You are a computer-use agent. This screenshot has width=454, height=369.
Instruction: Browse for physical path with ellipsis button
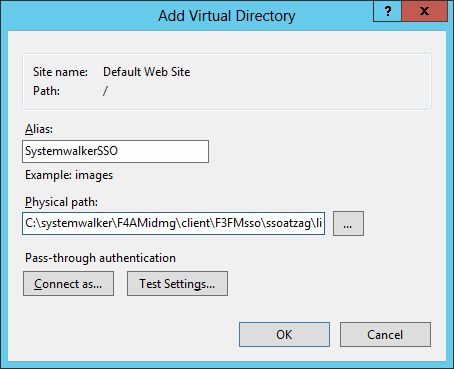click(348, 223)
